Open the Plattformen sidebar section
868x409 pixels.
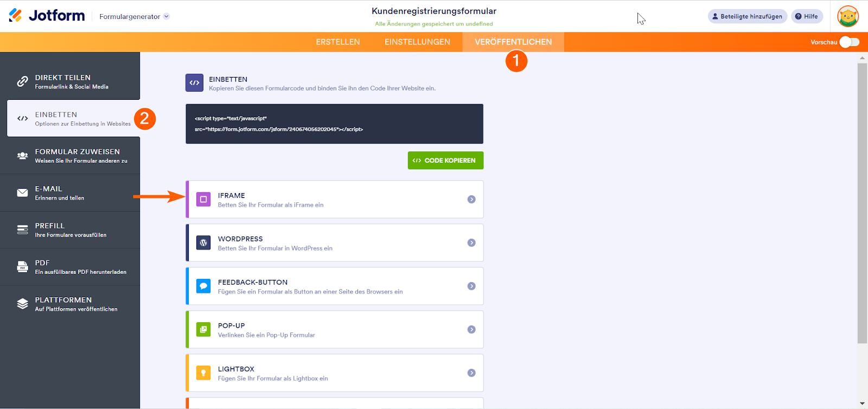pos(70,304)
